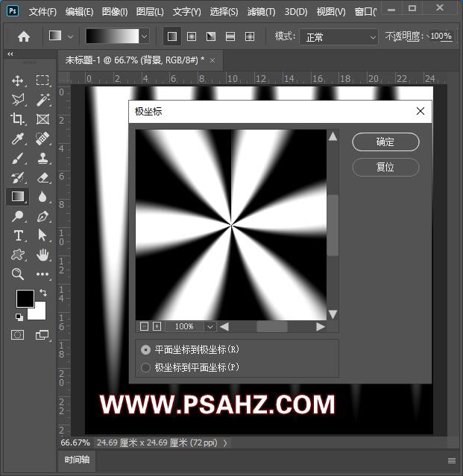The width and height of the screenshot is (463, 476).
Task: Open the 文件(F) menu
Action: 42,12
